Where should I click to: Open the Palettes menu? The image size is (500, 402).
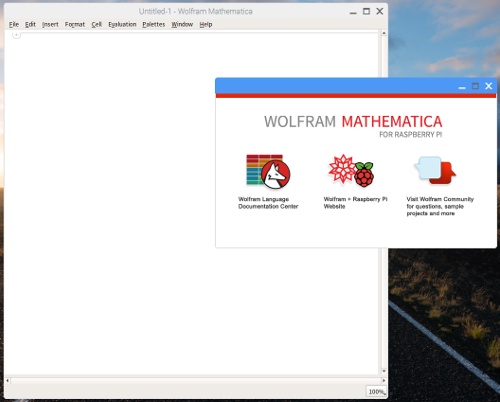coord(154,24)
